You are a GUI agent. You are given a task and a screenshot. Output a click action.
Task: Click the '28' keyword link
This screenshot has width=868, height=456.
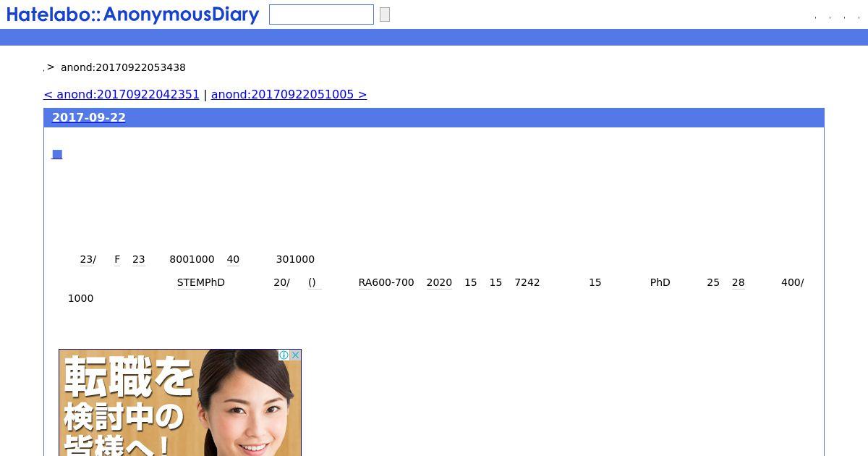click(x=738, y=282)
